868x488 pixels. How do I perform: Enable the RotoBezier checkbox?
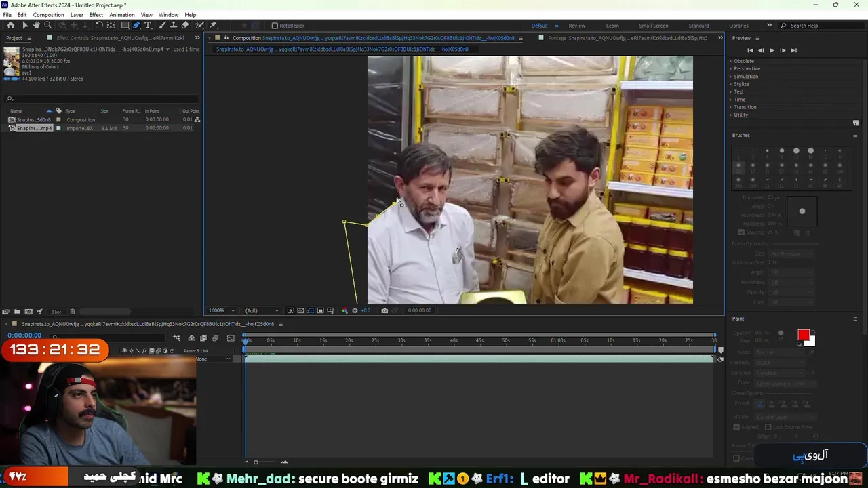pos(275,26)
